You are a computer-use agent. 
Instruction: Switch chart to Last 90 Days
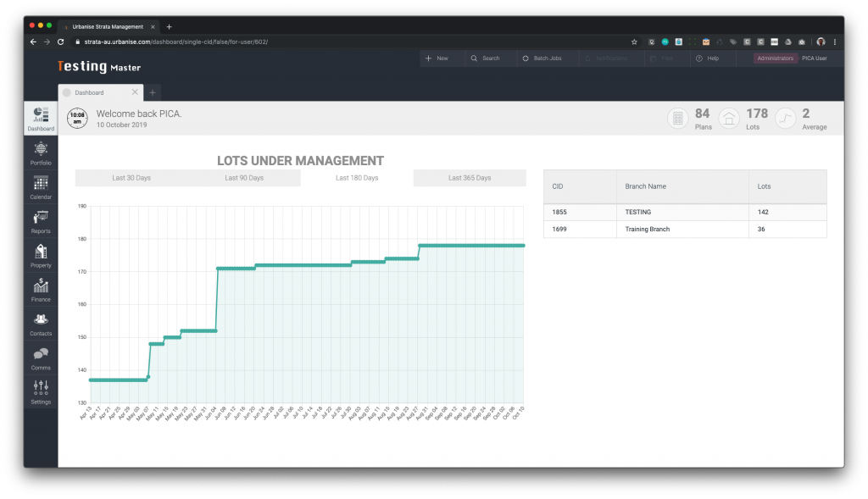point(244,178)
